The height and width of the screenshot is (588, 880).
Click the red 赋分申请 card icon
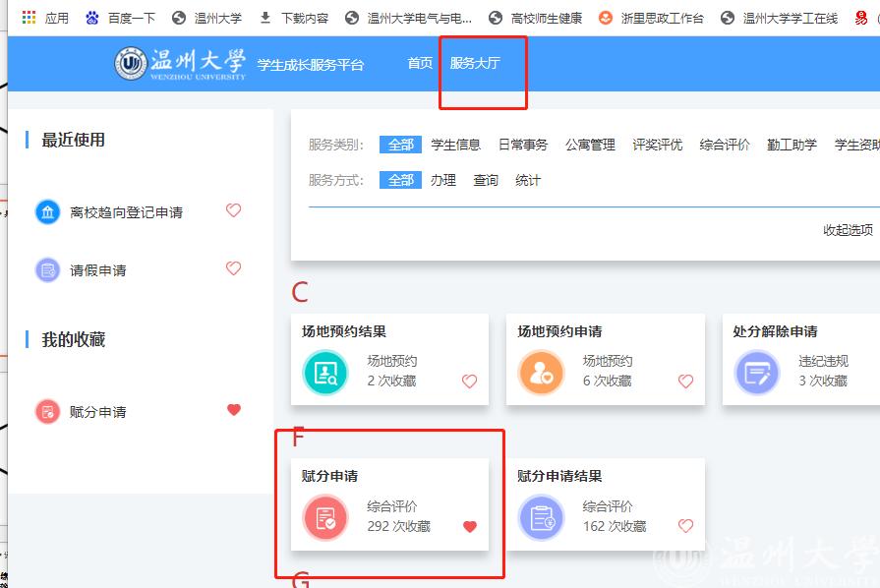click(325, 517)
